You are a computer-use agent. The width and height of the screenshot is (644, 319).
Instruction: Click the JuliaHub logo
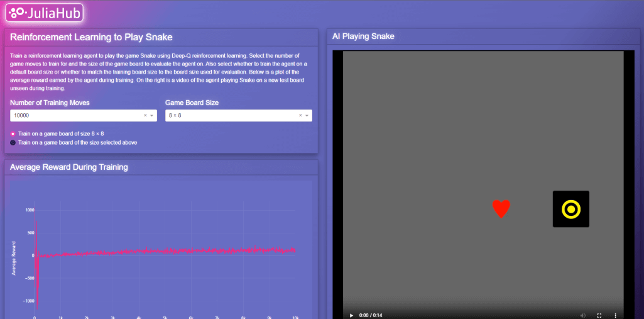[x=45, y=13]
